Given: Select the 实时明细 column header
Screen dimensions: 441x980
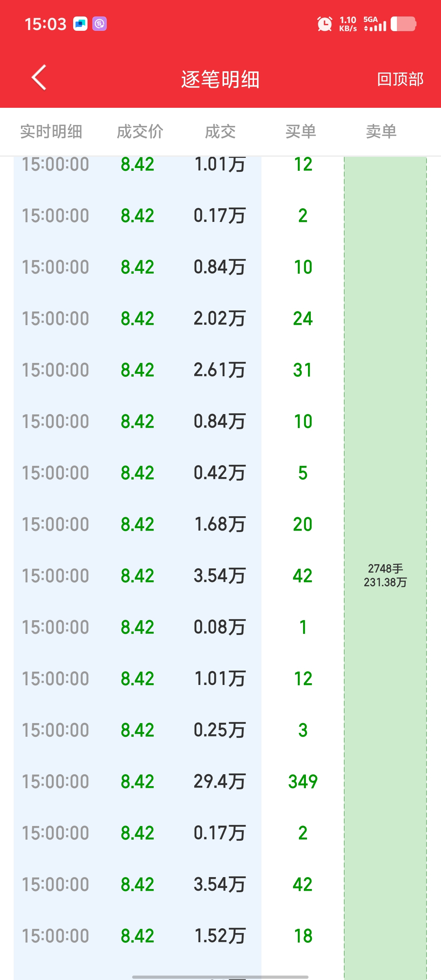Looking at the screenshot, I should [51, 132].
